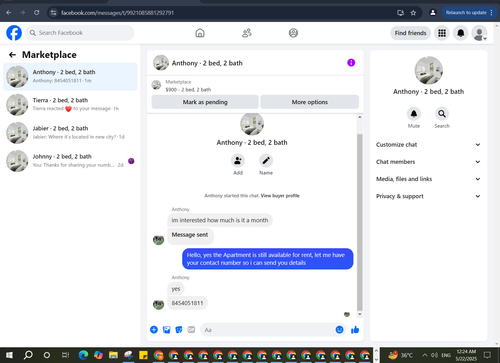This screenshot has width=500, height=363.
Task: Add people to the chat
Action: (238, 161)
